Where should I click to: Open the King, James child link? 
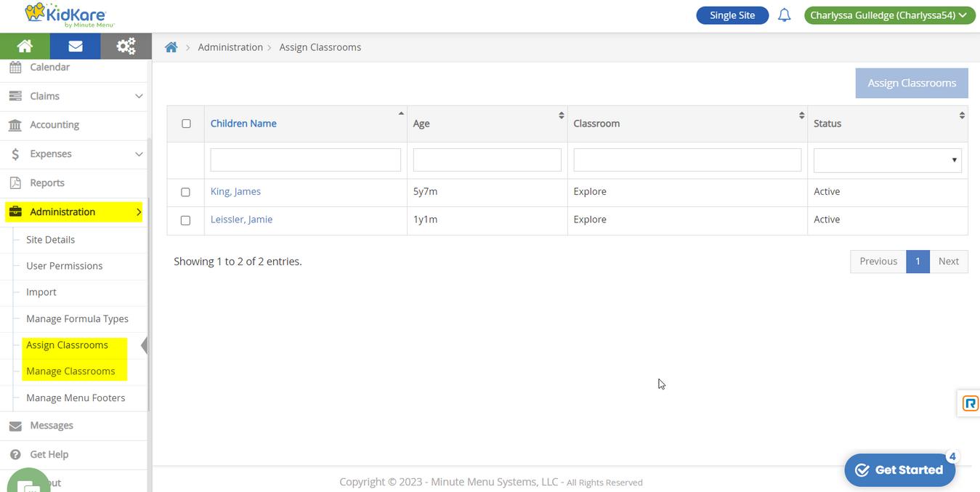click(235, 192)
